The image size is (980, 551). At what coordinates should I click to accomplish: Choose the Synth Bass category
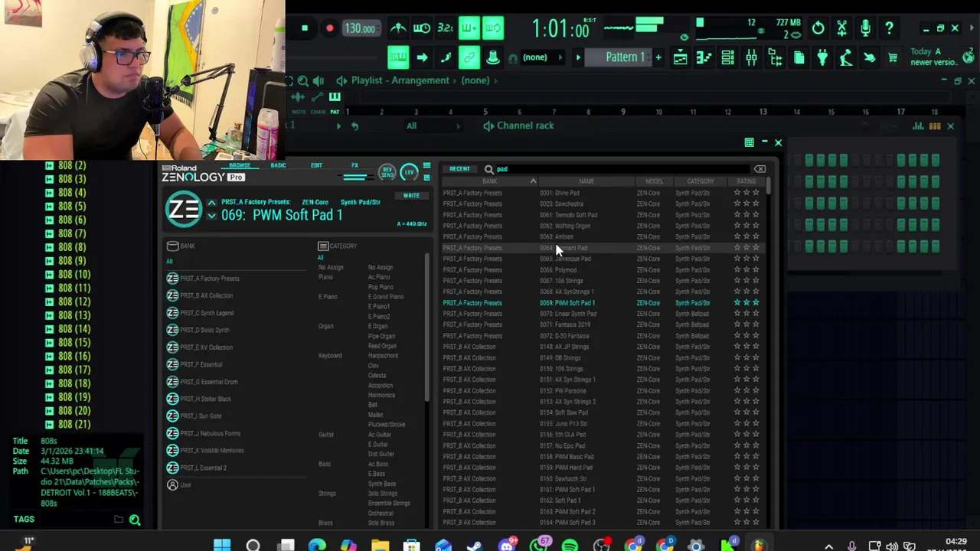click(x=382, y=484)
